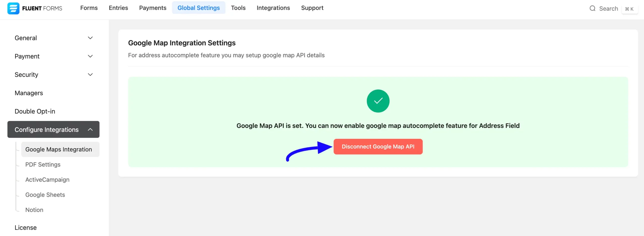Click the green checkmark success icon
The height and width of the screenshot is (236, 644).
[x=378, y=101]
